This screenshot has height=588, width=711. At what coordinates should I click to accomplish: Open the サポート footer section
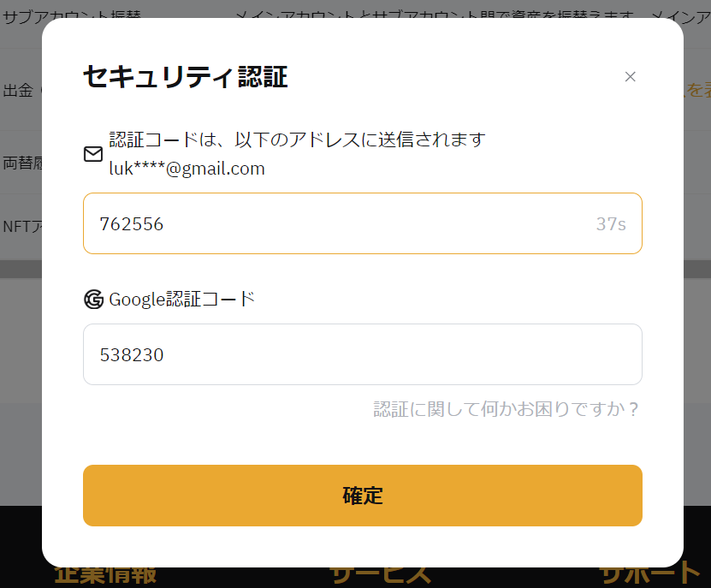pyautogui.click(x=650, y=573)
